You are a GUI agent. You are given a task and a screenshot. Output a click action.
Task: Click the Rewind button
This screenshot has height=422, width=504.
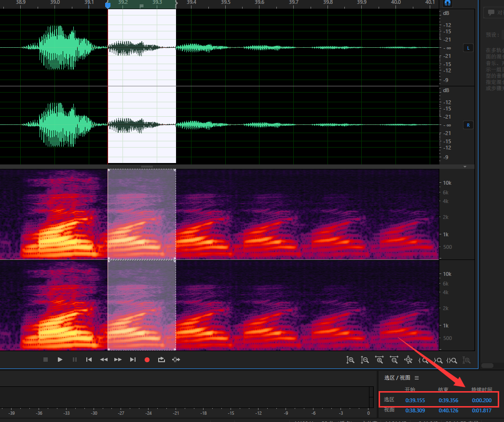pyautogui.click(x=104, y=360)
